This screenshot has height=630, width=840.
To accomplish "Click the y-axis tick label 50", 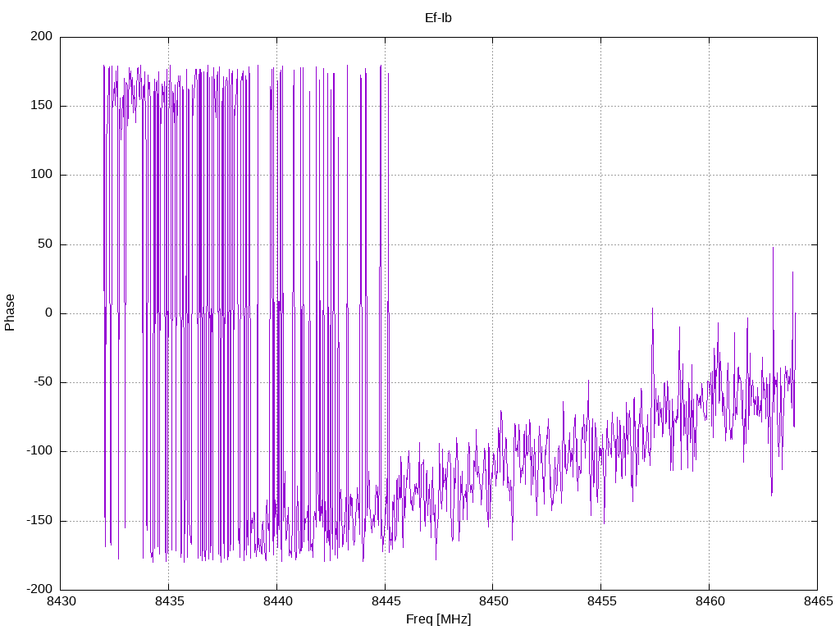I will point(45,244).
